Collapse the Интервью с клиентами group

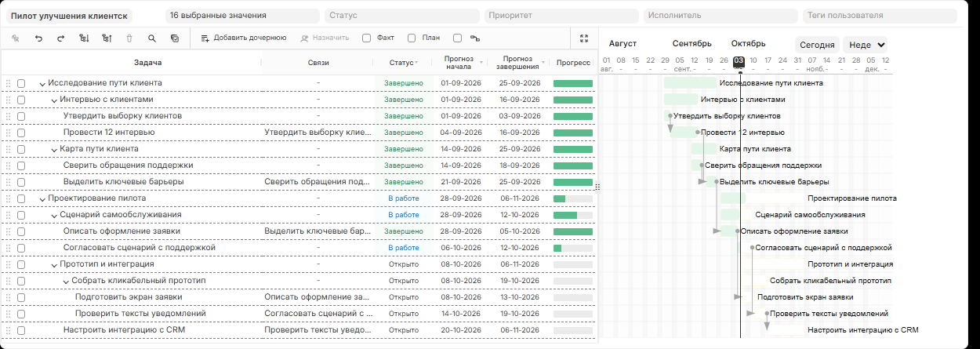54,100
